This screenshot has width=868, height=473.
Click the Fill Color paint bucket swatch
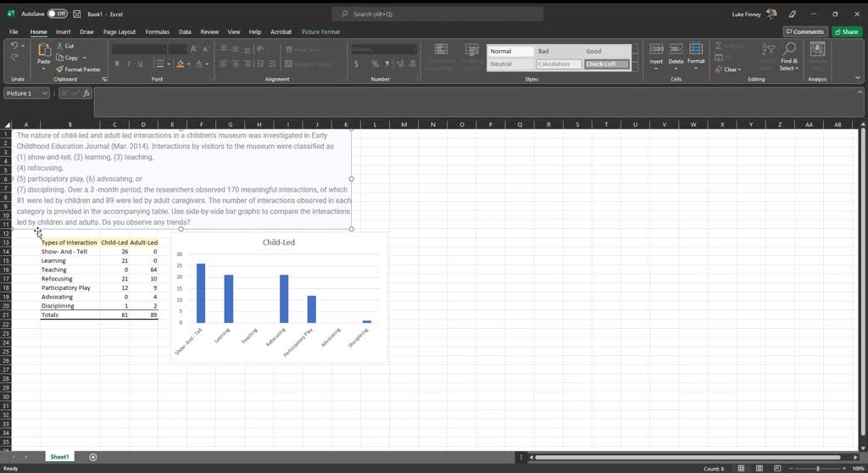click(x=180, y=64)
